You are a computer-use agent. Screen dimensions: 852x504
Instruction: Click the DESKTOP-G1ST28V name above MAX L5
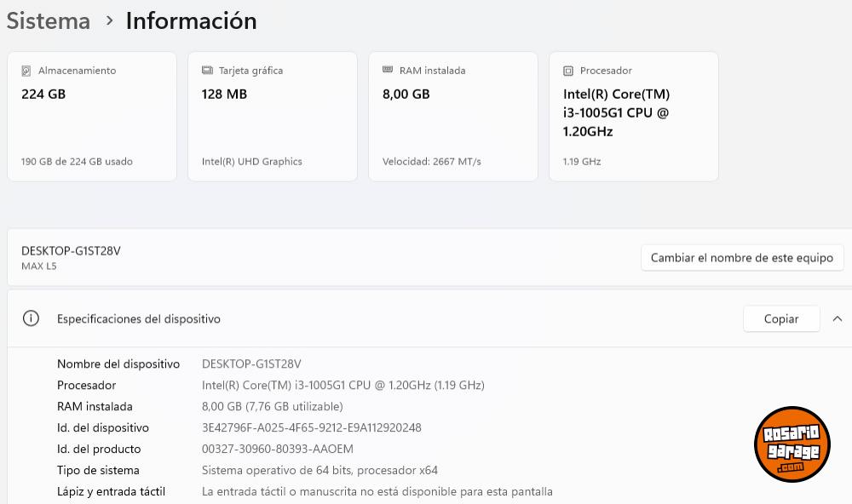pos(71,250)
